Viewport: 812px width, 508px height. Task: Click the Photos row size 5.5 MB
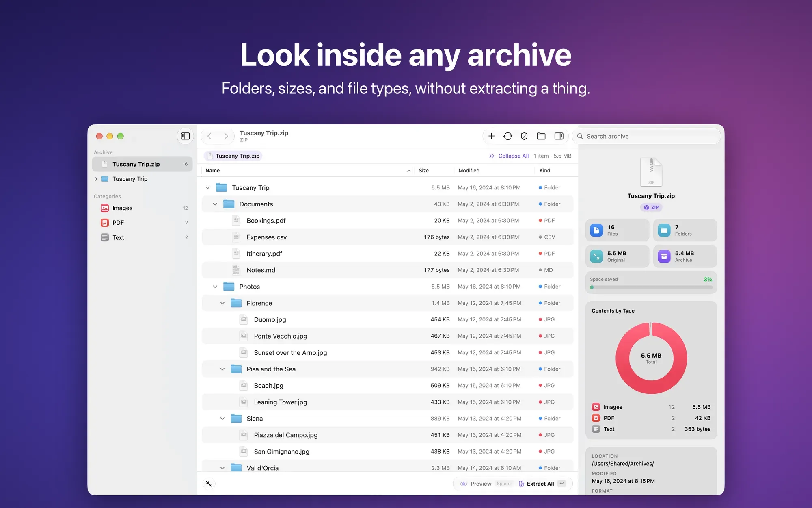pyautogui.click(x=441, y=287)
